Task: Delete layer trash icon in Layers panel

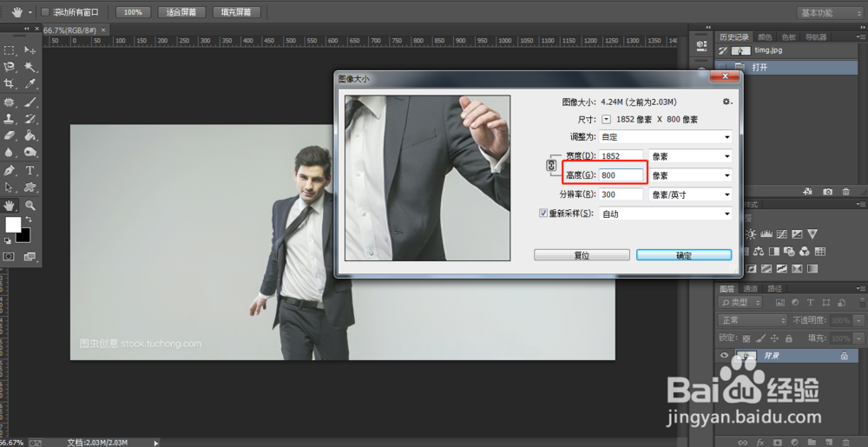Action: coord(845,443)
